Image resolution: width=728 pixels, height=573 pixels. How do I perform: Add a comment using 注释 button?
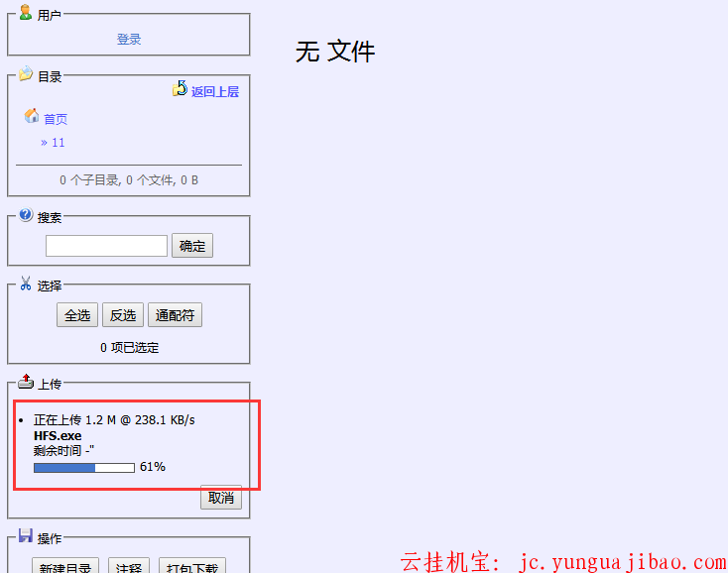(128, 567)
